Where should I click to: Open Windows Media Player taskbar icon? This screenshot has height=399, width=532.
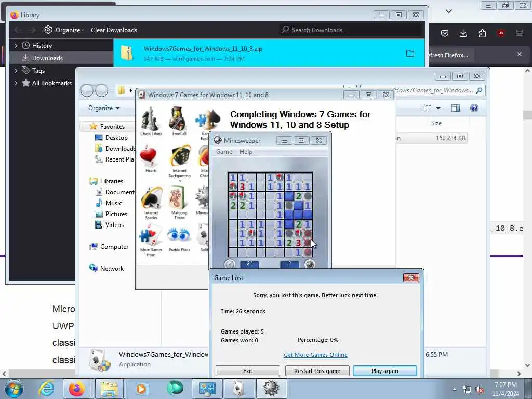point(141,389)
